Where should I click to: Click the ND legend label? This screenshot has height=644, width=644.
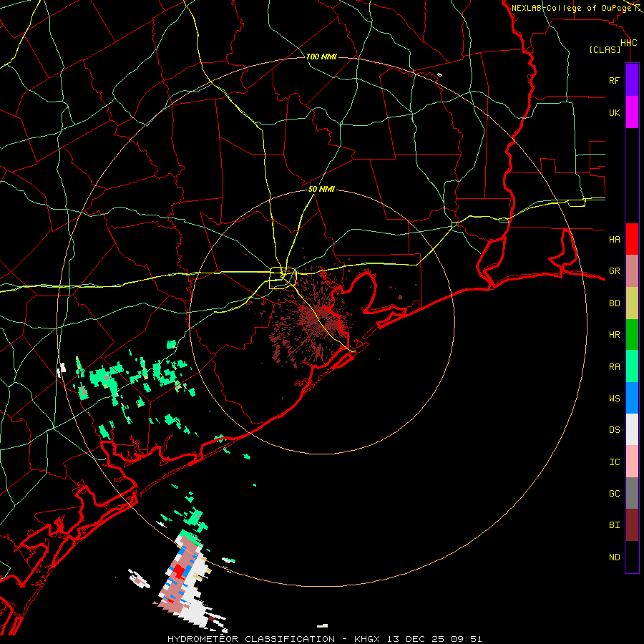[x=615, y=557]
